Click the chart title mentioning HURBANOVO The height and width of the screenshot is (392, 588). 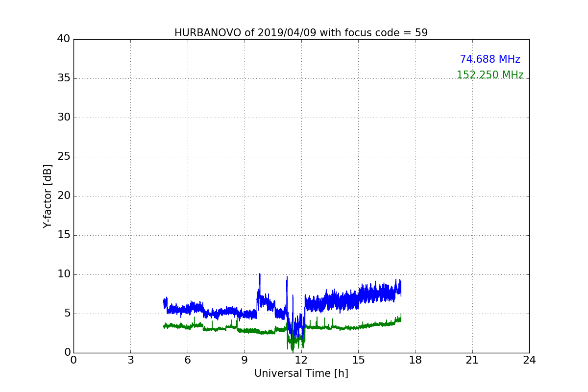click(301, 33)
